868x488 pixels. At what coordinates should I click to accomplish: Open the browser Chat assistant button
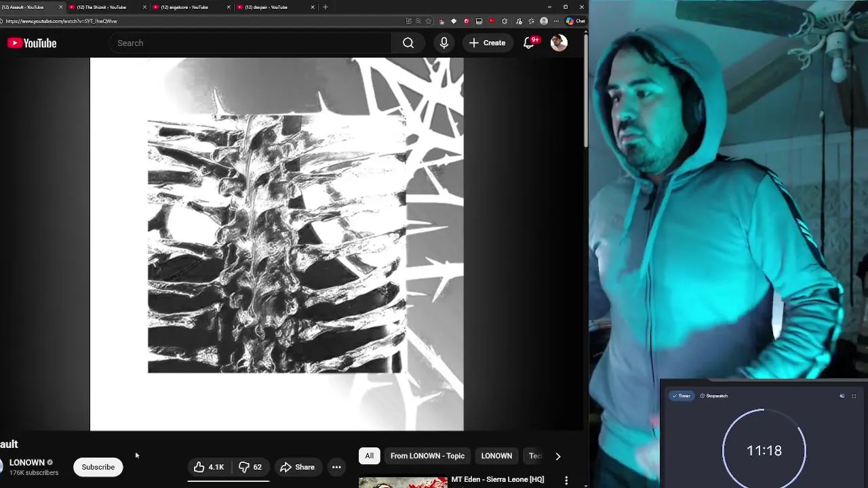point(576,21)
